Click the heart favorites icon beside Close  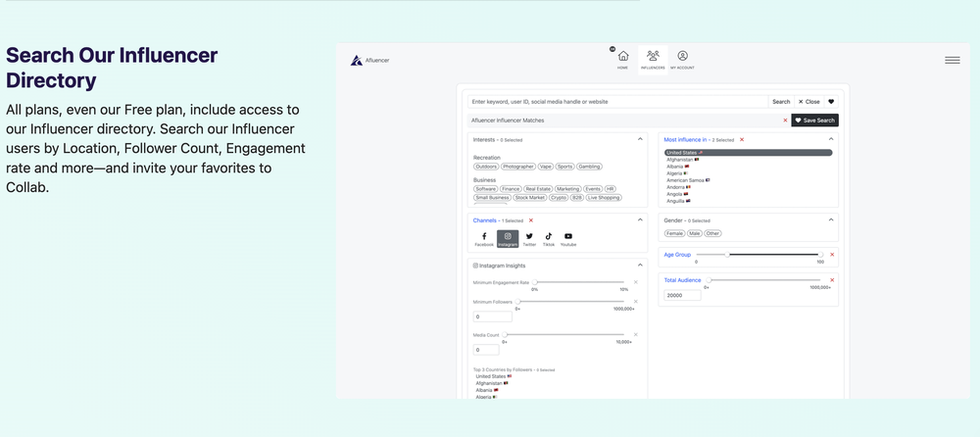coord(831,101)
